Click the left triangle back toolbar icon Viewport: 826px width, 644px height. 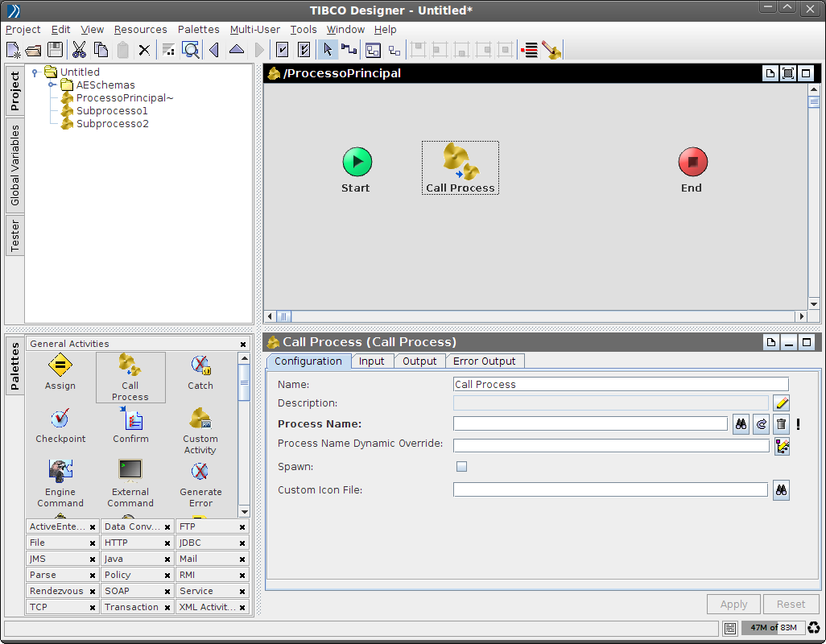(214, 50)
